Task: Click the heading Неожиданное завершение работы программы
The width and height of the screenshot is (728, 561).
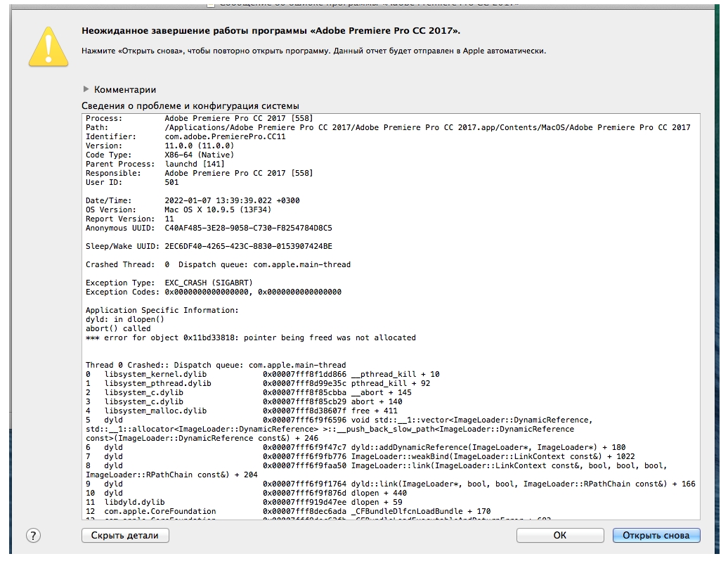Action: 271,31
